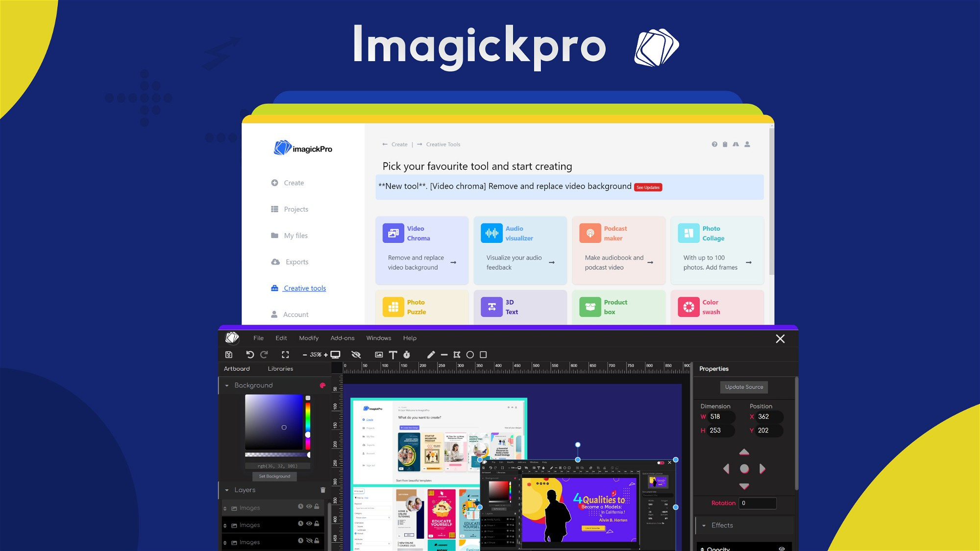Collapse the Background section

click(x=227, y=385)
